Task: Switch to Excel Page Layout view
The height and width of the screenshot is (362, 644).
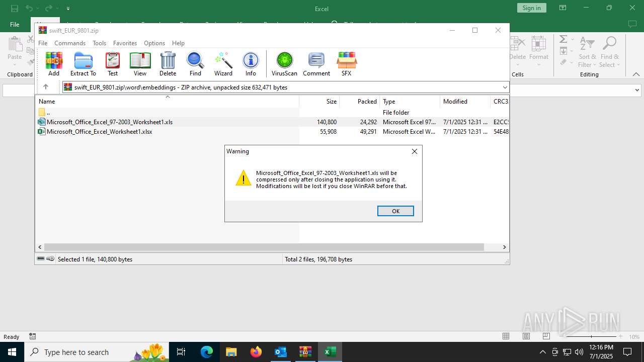Action: tap(526, 336)
